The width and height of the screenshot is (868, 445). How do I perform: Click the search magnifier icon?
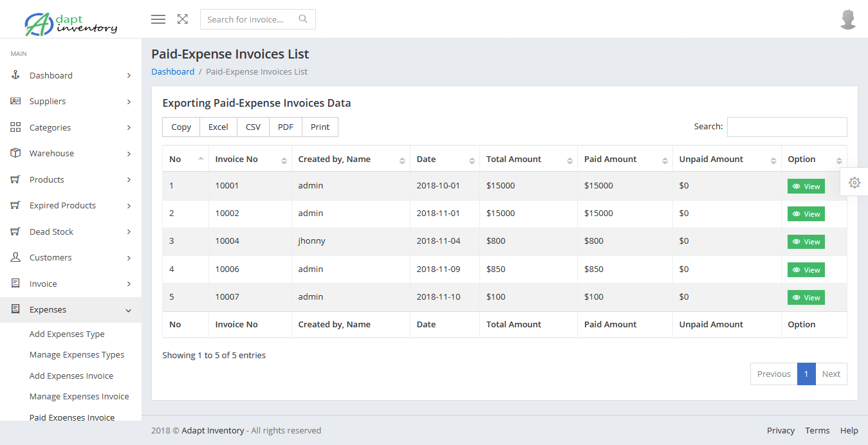point(303,19)
